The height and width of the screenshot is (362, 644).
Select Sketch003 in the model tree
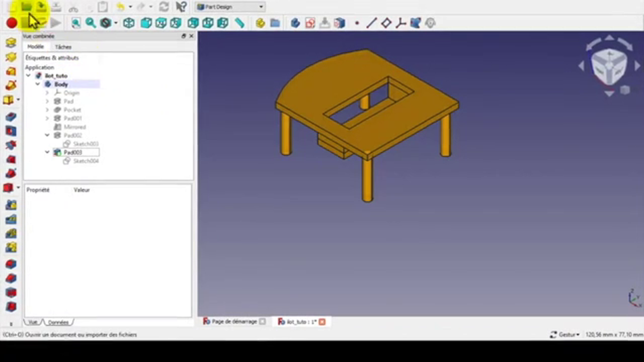click(x=86, y=144)
